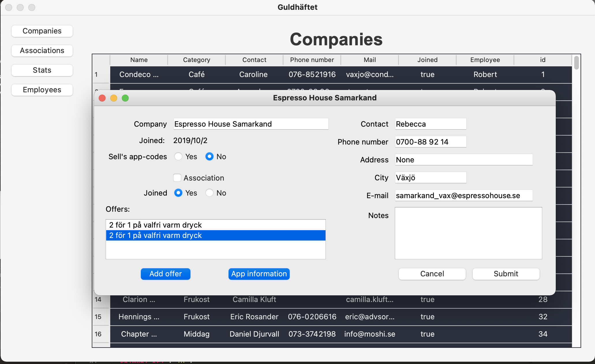Screen dimensions: 595x364
Task: Click the Add offer button
Action: click(x=166, y=274)
